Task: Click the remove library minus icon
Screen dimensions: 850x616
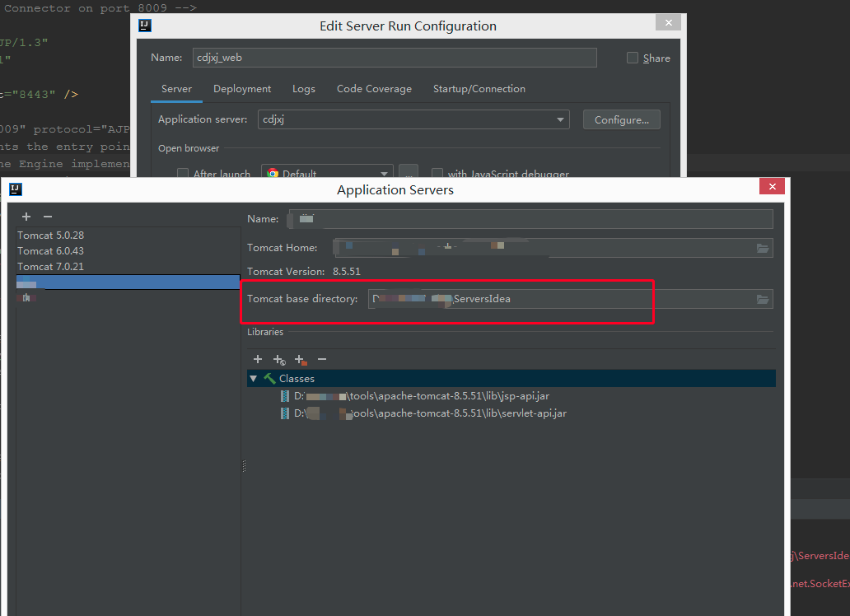Action: coord(322,359)
